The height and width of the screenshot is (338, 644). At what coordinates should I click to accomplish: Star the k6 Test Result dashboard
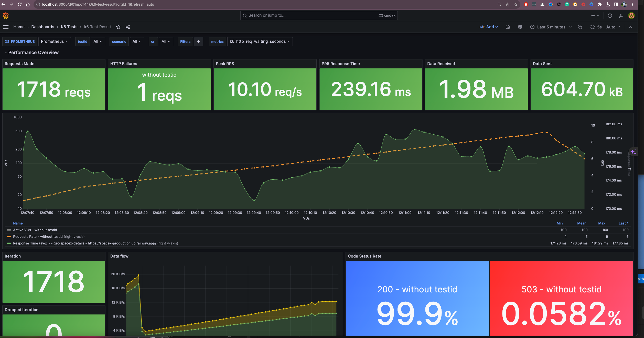pyautogui.click(x=118, y=27)
